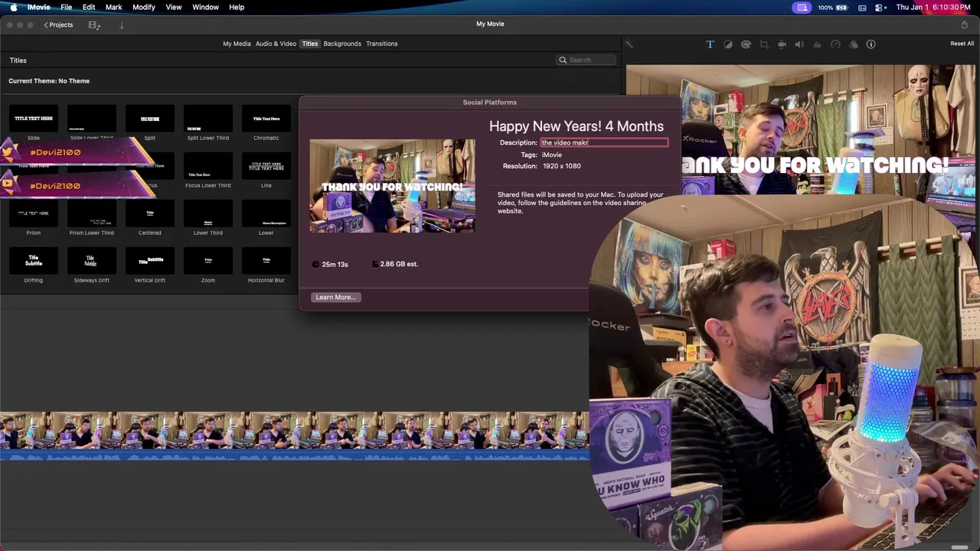Select the Focus Lower Third title
This screenshot has height=551, width=980.
(208, 166)
